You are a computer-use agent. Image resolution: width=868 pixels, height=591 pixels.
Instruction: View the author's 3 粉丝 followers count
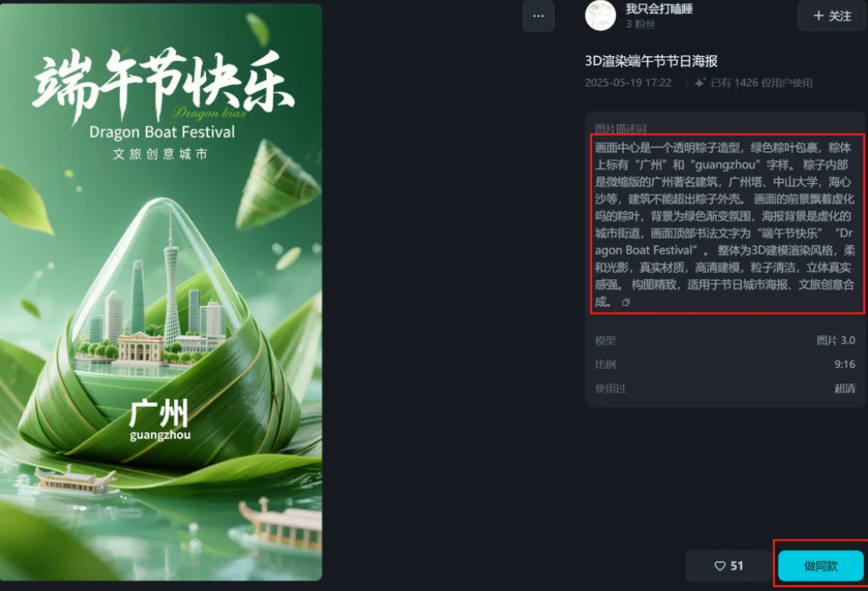coord(641,24)
